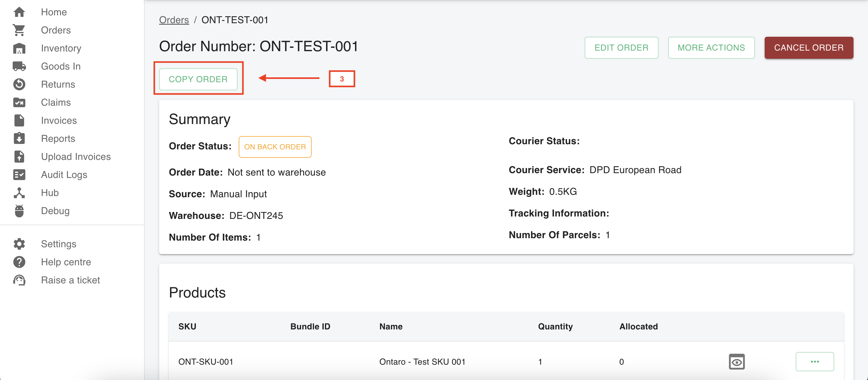Image resolution: width=868 pixels, height=380 pixels.
Task: Open the MORE ACTIONS dropdown
Action: 711,48
